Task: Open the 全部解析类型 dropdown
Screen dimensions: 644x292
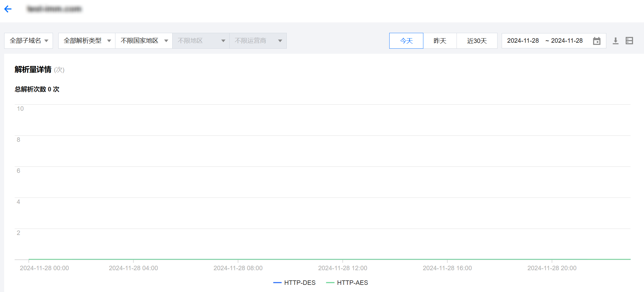Action: point(87,41)
